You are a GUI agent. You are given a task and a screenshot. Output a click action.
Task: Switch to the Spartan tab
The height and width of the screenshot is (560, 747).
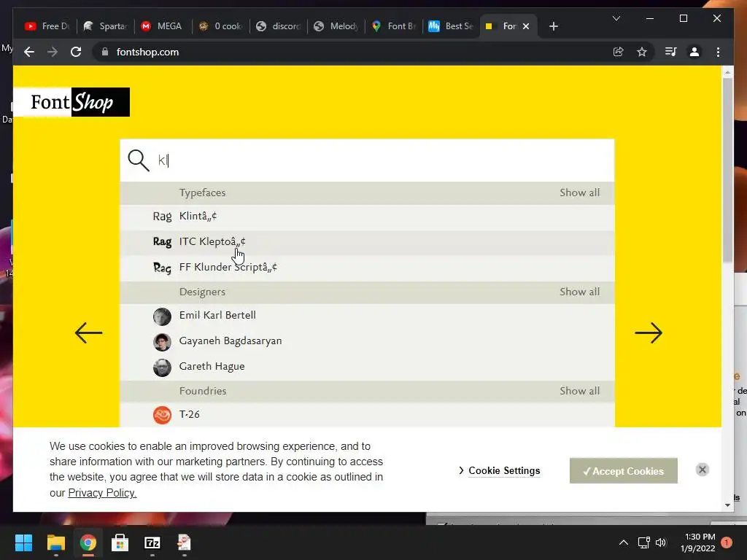105,26
